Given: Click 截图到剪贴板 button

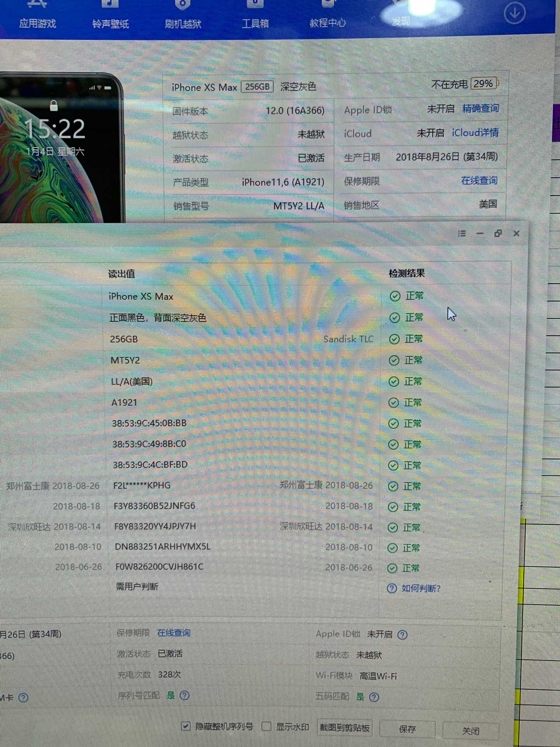Looking at the screenshot, I should [345, 728].
